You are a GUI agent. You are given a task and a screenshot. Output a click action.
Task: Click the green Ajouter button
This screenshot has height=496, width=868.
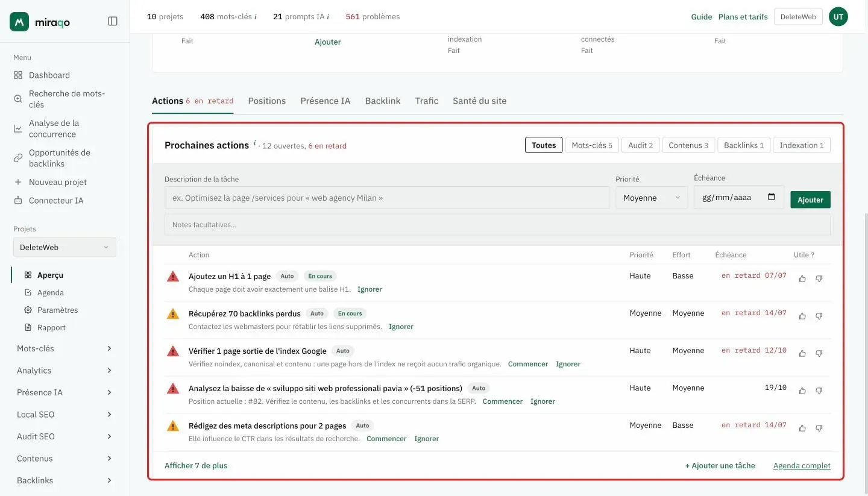(x=810, y=199)
